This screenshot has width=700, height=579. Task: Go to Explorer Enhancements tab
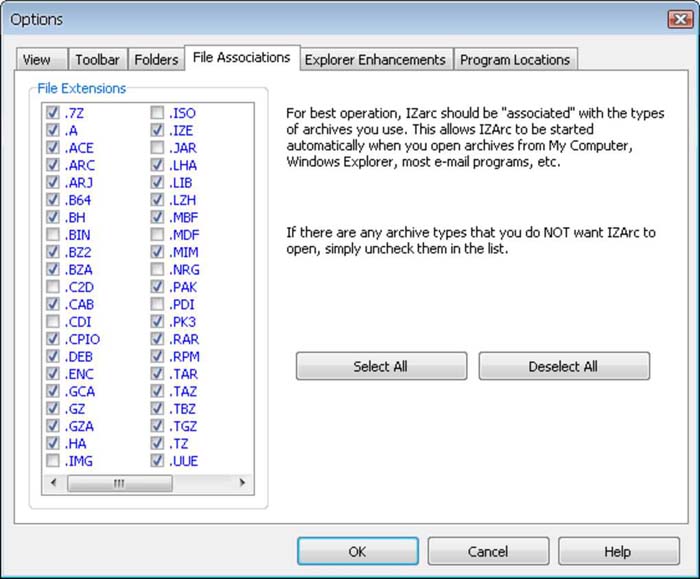[x=375, y=59]
